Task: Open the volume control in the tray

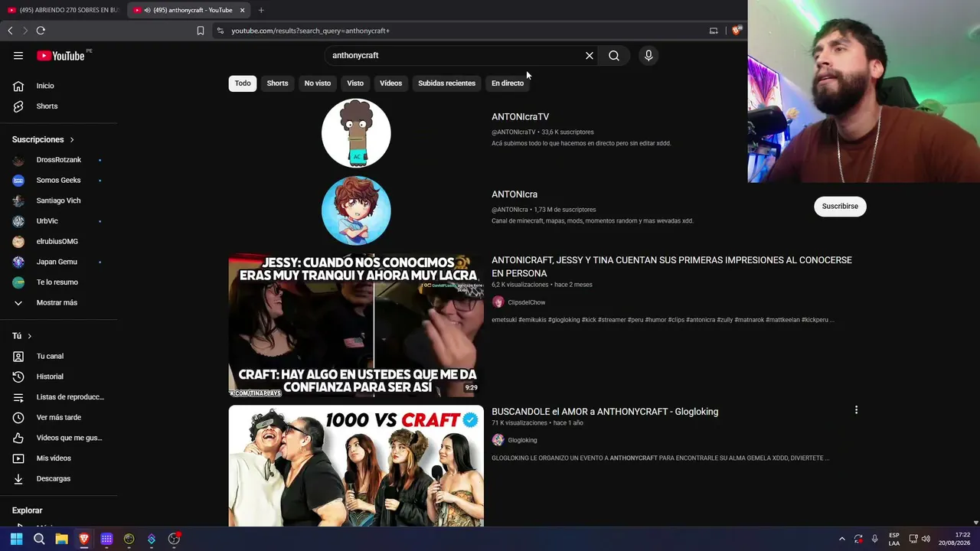Action: 926,539
